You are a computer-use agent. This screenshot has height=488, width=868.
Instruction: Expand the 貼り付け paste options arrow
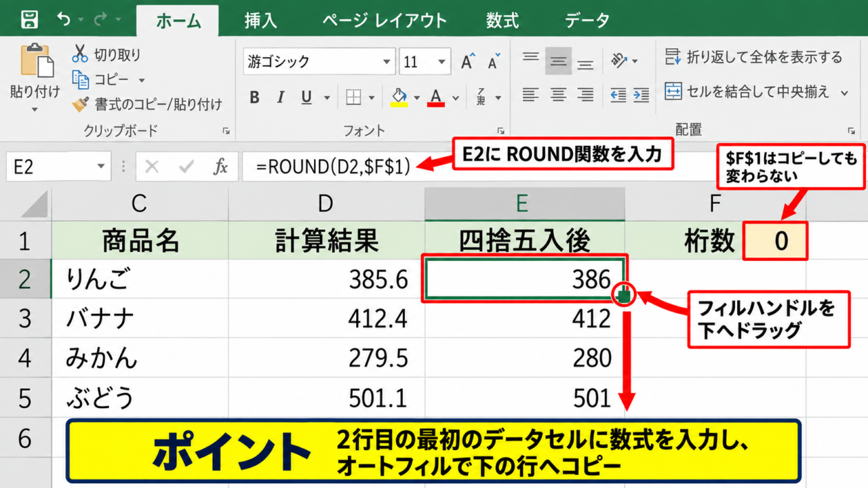click(35, 110)
